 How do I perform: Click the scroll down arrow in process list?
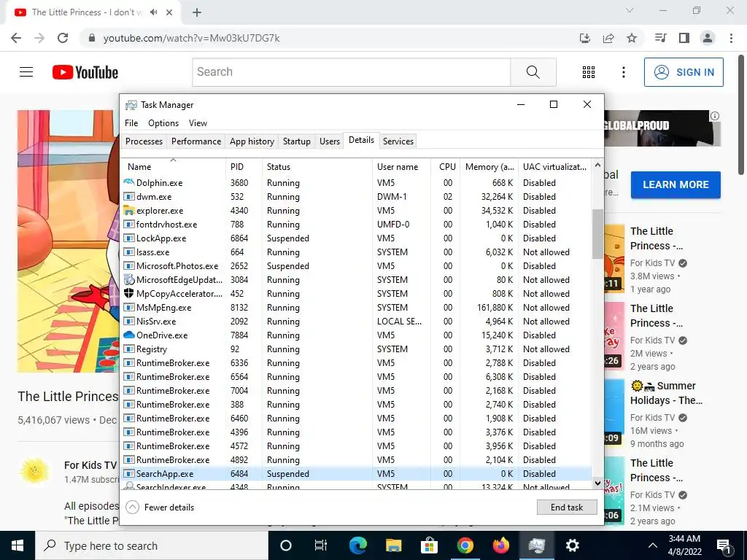[597, 483]
